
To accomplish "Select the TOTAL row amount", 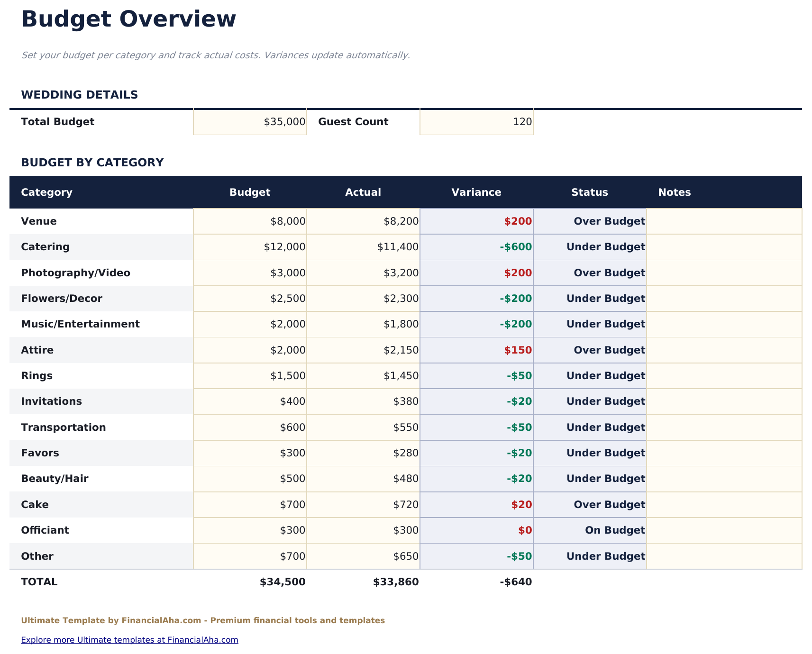I will 282,581.
